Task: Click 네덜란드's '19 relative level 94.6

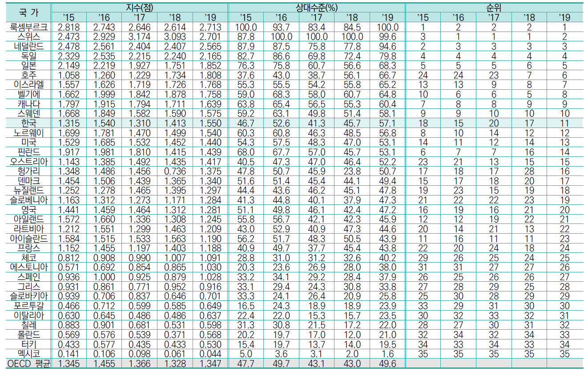Action: tap(387, 46)
